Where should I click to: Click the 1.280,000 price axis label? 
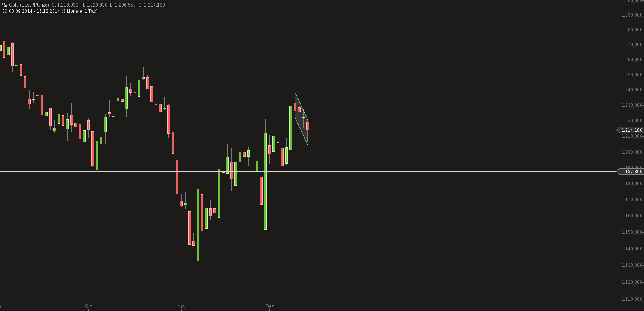632,30
